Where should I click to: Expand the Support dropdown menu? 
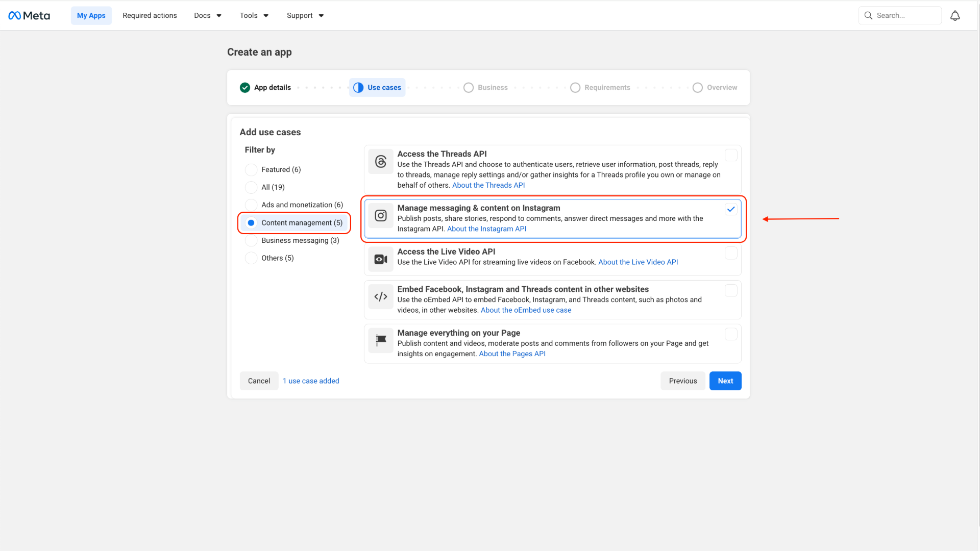305,15
